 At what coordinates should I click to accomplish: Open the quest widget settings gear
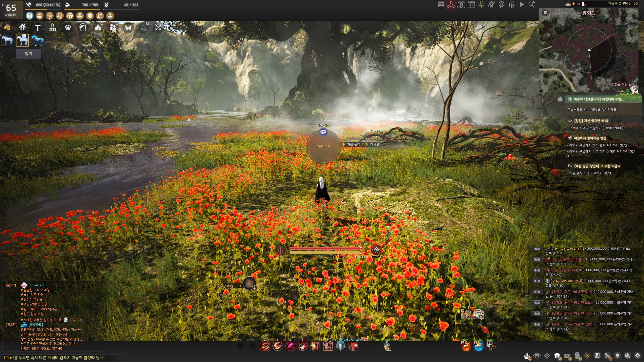click(x=560, y=99)
